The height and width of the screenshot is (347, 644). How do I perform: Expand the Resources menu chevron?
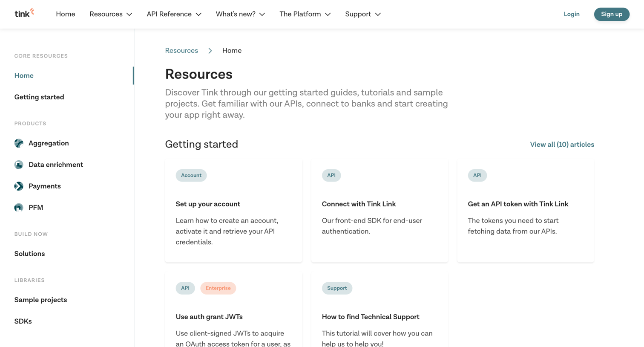pos(129,14)
